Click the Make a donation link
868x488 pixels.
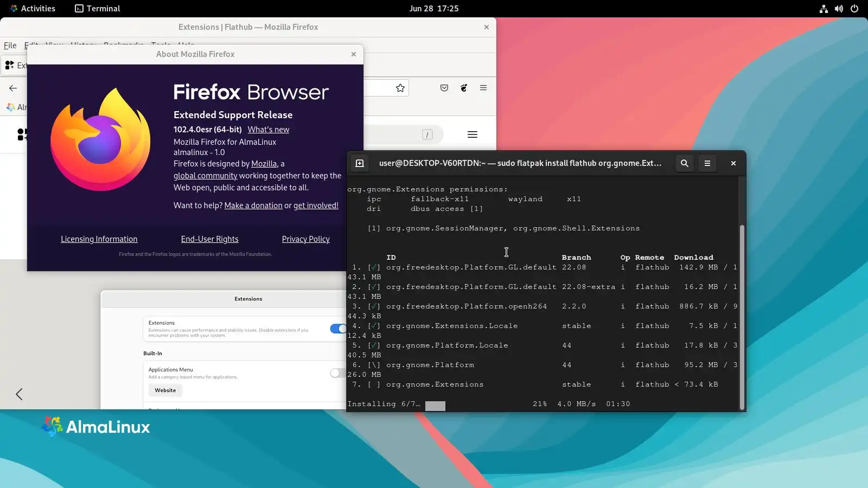coord(253,206)
